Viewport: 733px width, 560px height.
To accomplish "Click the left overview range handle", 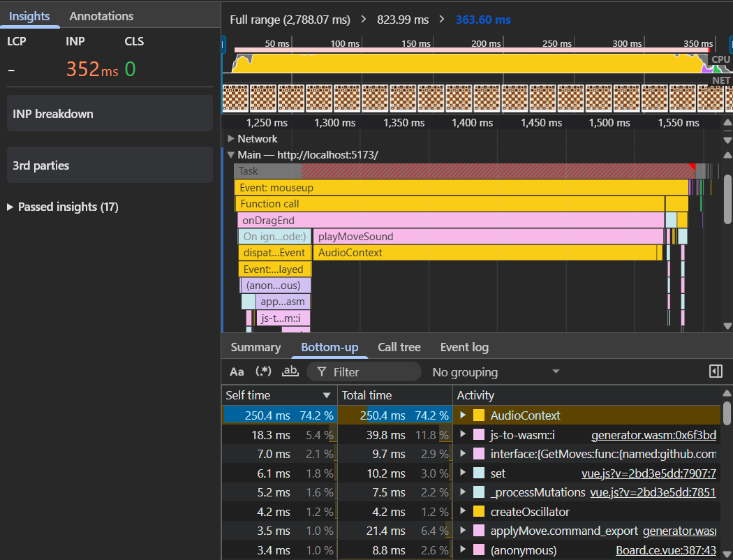I will 223,45.
